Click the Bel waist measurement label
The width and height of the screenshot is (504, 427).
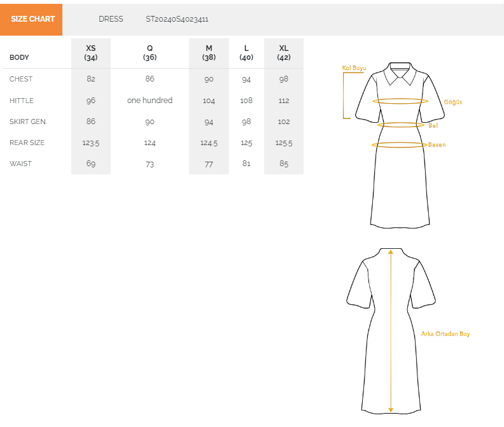(433, 125)
